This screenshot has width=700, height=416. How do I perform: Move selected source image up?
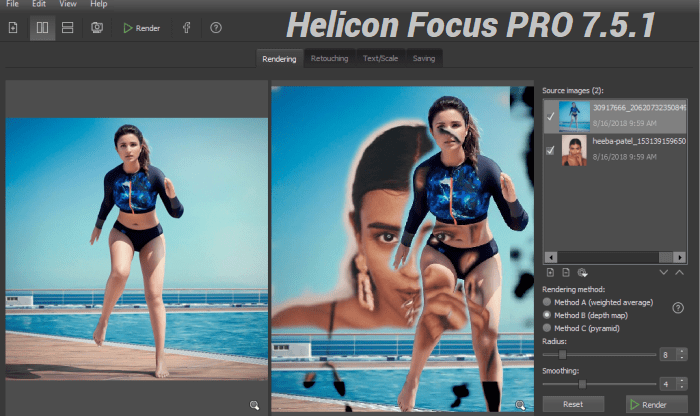[679, 272]
